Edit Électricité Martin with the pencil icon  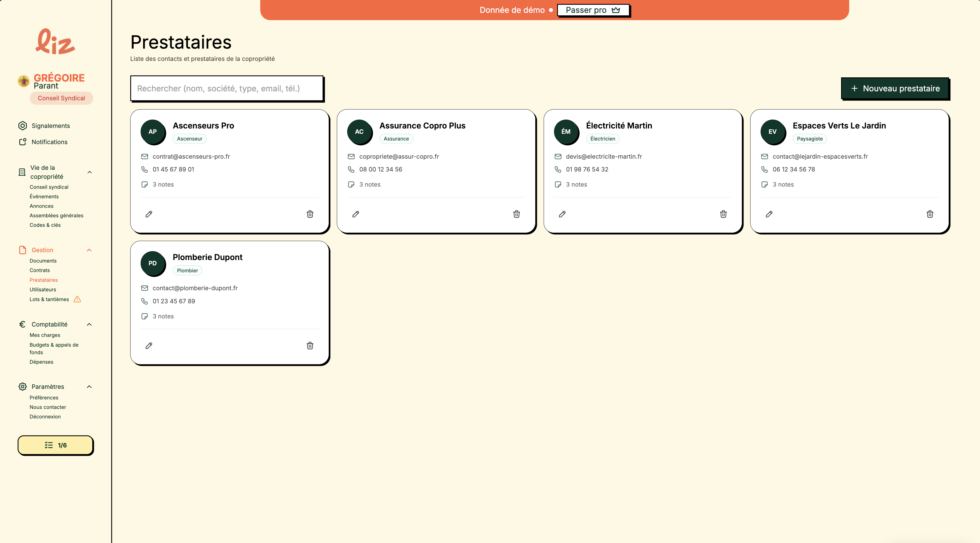point(562,214)
